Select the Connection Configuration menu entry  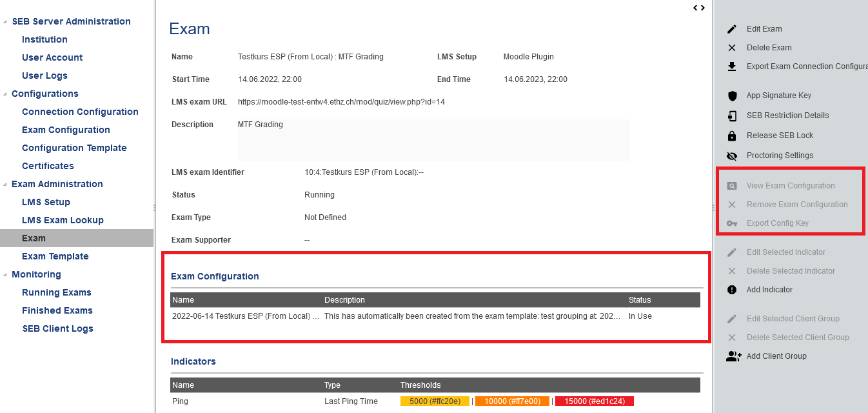click(80, 112)
